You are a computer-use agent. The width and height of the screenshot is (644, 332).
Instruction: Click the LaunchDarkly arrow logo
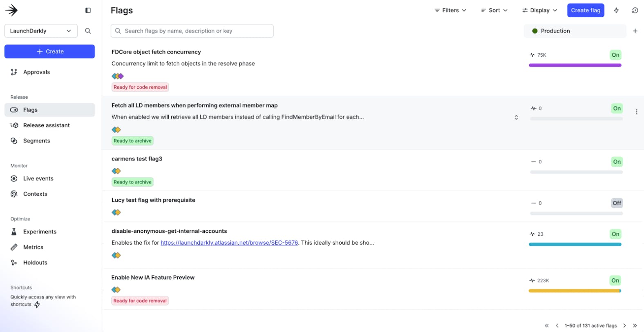tap(11, 10)
